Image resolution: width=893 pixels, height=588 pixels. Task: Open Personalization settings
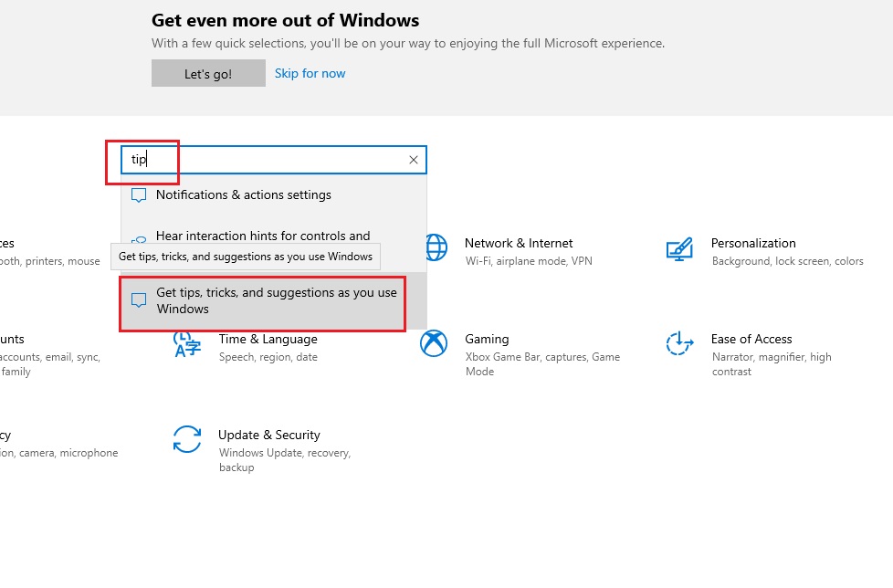coord(753,243)
